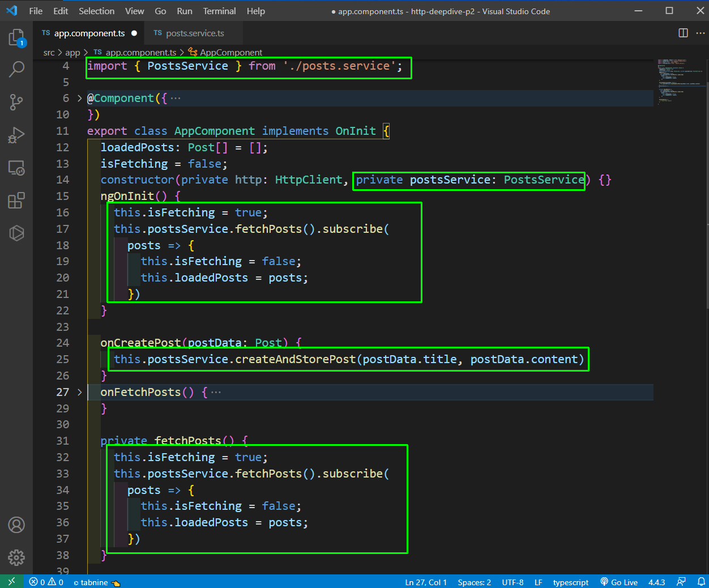
Task: Open the Accounts menu icon
Action: (x=16, y=525)
